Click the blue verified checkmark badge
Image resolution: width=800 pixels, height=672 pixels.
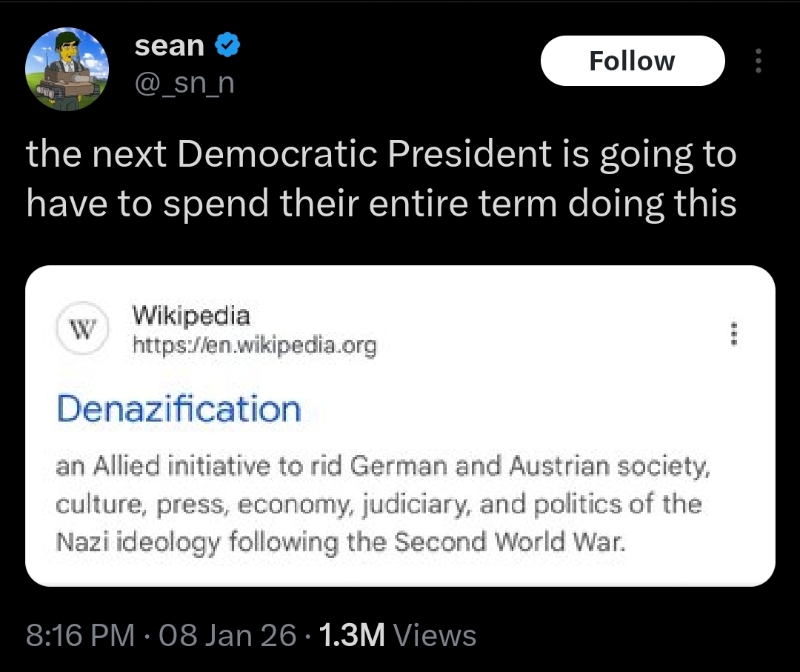coord(227,46)
